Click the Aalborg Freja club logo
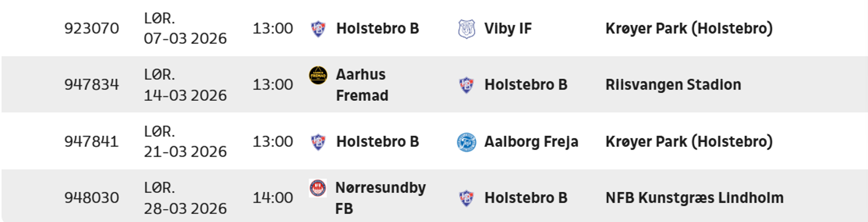Screen dimensions: 868x222 (x=466, y=142)
